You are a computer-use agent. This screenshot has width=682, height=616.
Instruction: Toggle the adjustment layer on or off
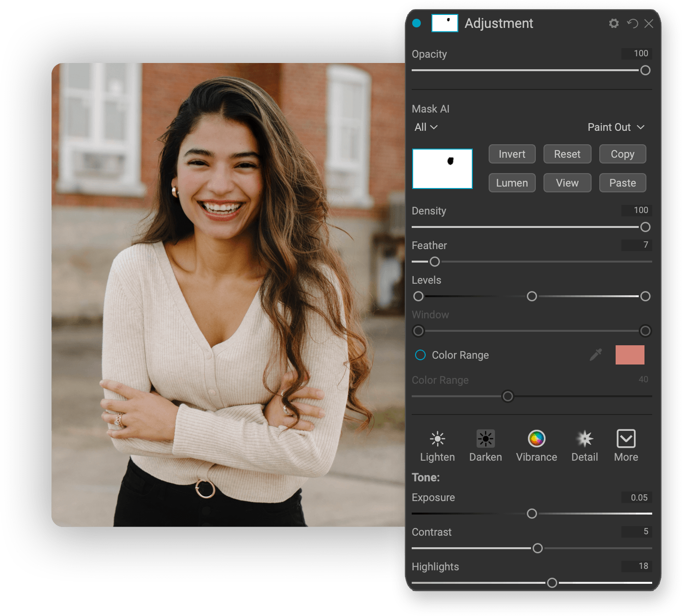[x=417, y=23]
